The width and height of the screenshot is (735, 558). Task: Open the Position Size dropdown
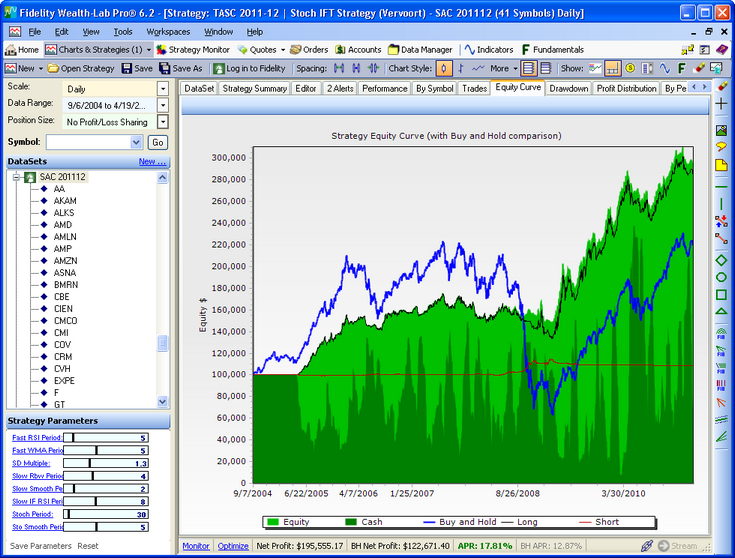[163, 121]
